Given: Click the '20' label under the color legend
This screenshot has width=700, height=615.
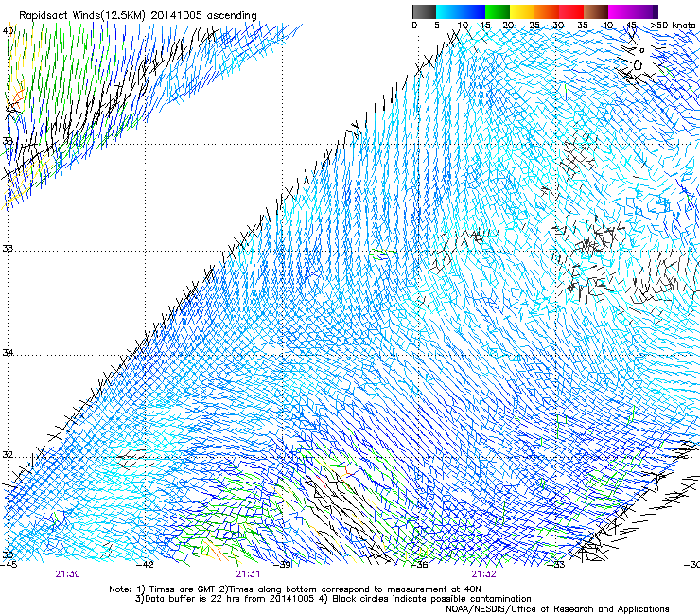Looking at the screenshot, I should (x=508, y=26).
